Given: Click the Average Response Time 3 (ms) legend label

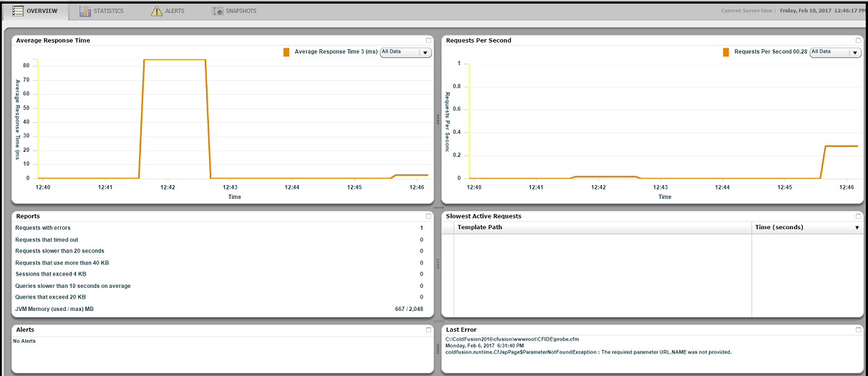Looking at the screenshot, I should pos(336,52).
